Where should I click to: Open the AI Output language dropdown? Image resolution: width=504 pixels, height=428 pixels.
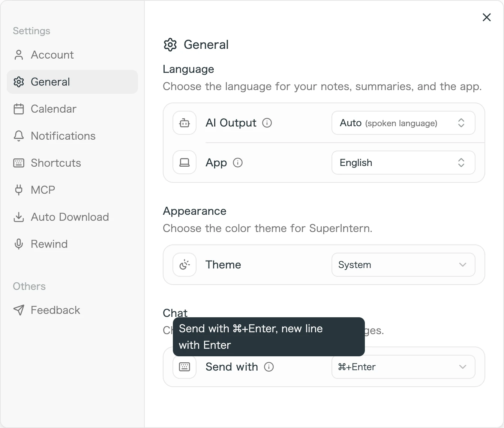pos(403,123)
